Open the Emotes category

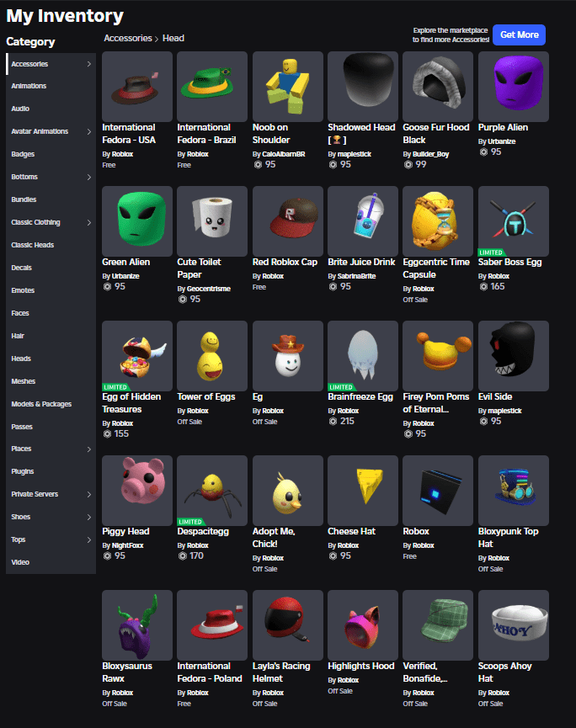[51, 290]
